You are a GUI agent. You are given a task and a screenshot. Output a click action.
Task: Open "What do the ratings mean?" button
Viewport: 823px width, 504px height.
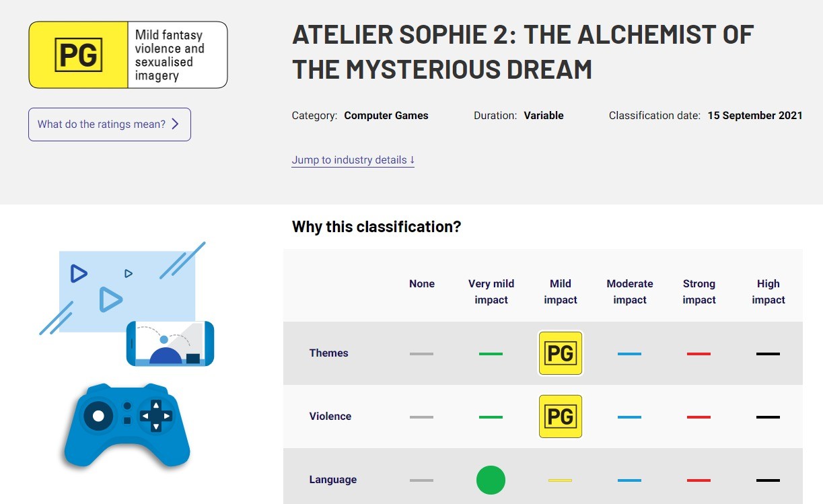(109, 124)
